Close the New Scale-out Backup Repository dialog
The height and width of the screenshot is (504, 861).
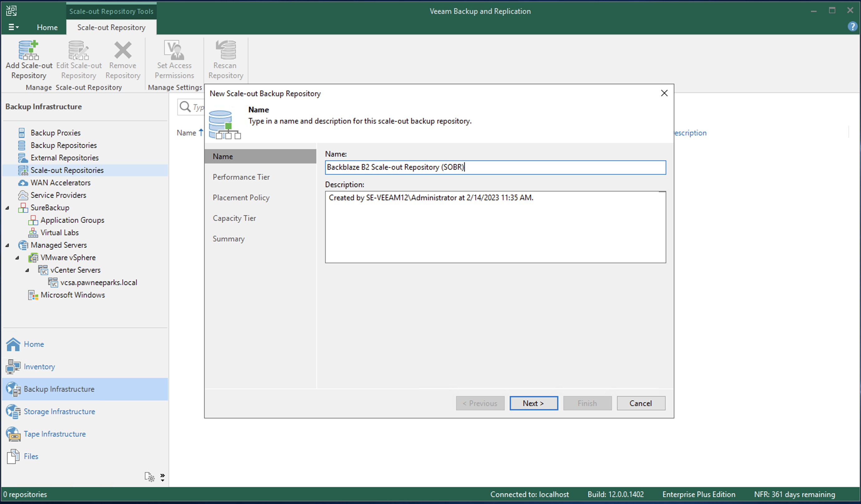[664, 93]
